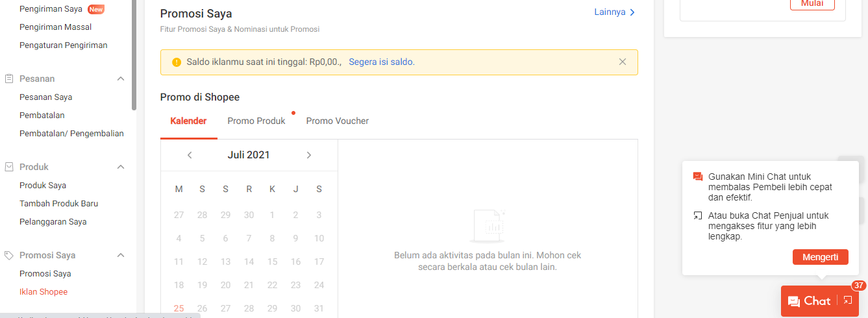
Task: Click the empty-state document illustration
Action: (488, 226)
